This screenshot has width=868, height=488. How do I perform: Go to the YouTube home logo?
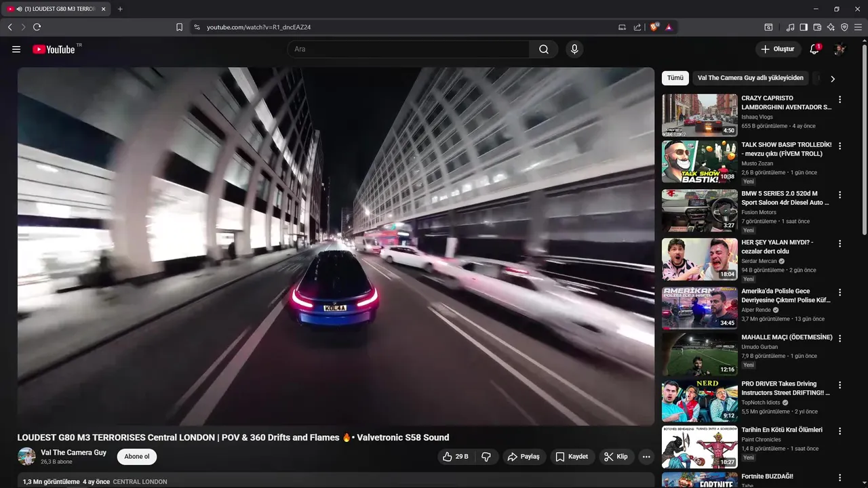(54, 49)
